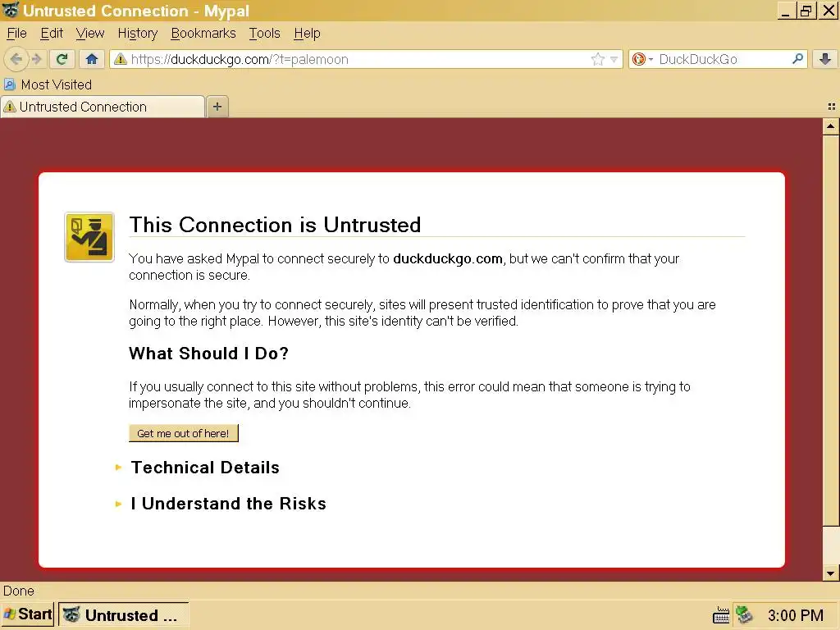Open the search engine selector dropdown

click(642, 59)
